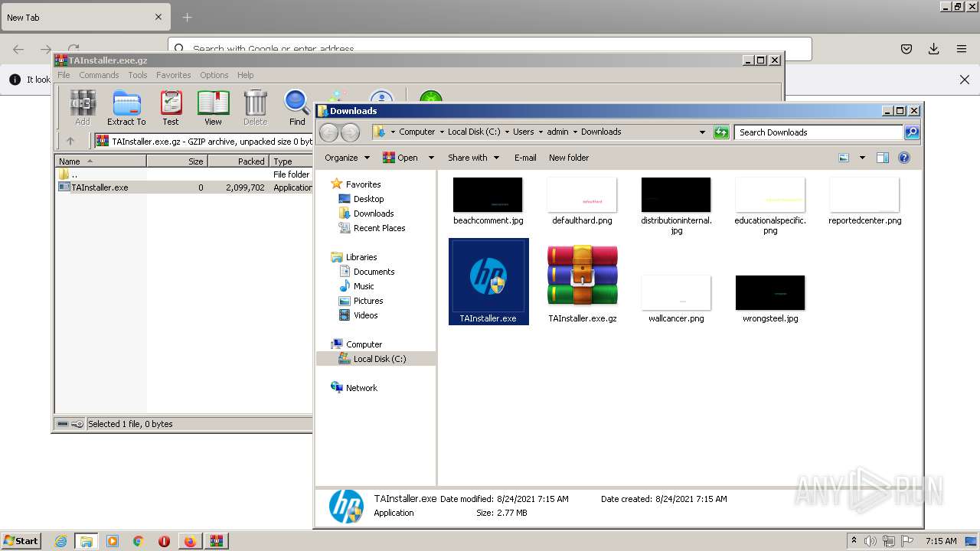Open Options menu in WinRAR
Image resolution: width=980 pixels, height=551 pixels.
pos(214,75)
